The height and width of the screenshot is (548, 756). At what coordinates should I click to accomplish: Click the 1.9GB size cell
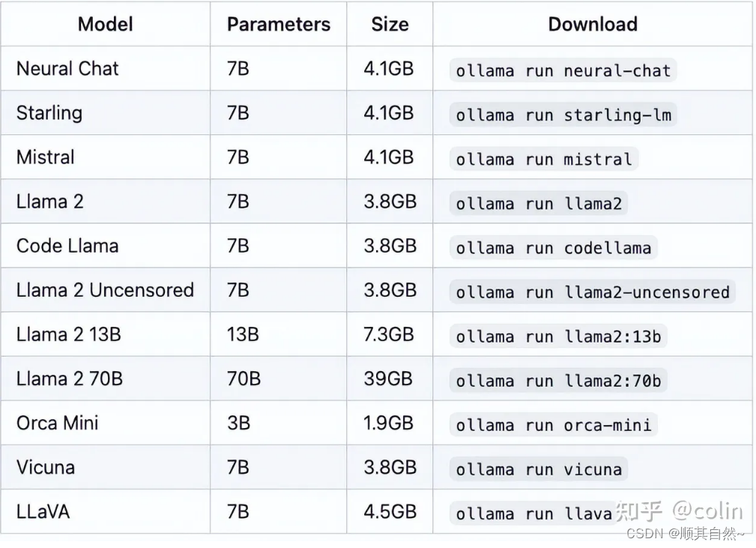click(x=389, y=423)
